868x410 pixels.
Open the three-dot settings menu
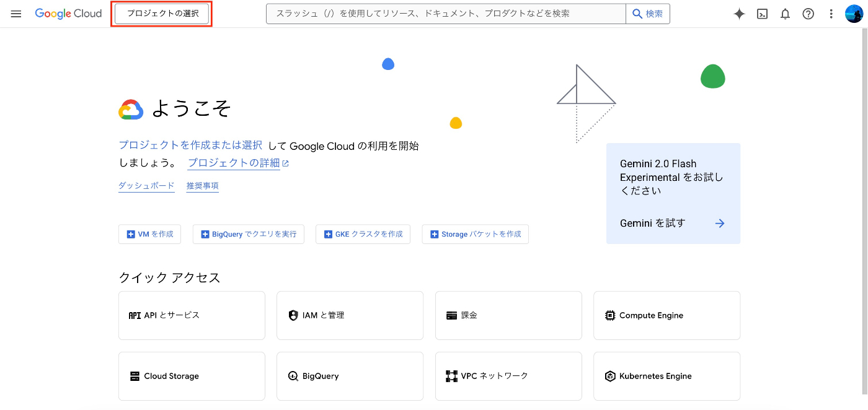[831, 14]
